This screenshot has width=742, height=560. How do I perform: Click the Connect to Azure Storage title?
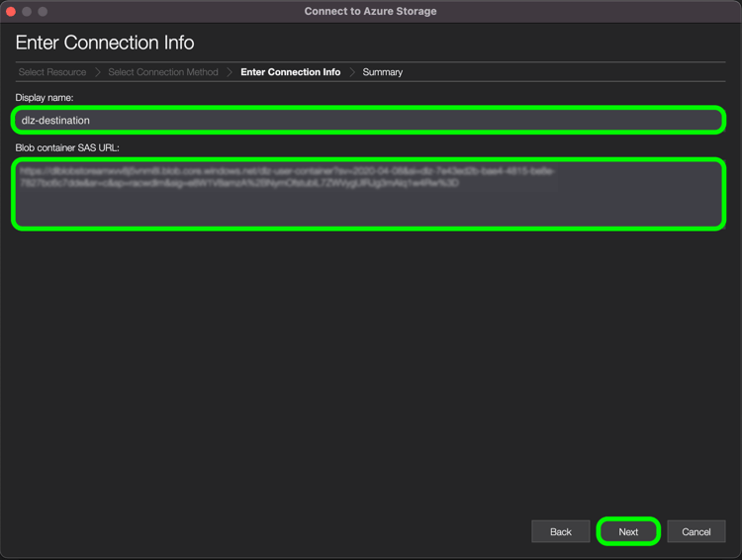point(370,11)
